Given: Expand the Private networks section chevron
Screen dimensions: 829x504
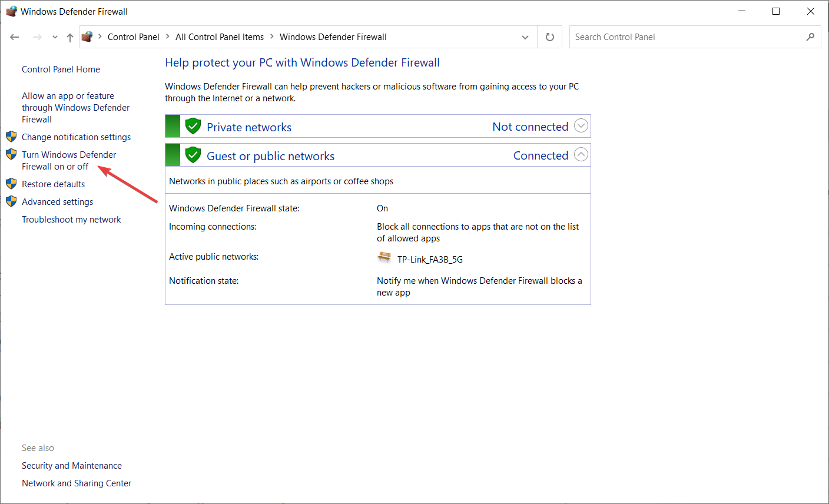Looking at the screenshot, I should click(581, 125).
